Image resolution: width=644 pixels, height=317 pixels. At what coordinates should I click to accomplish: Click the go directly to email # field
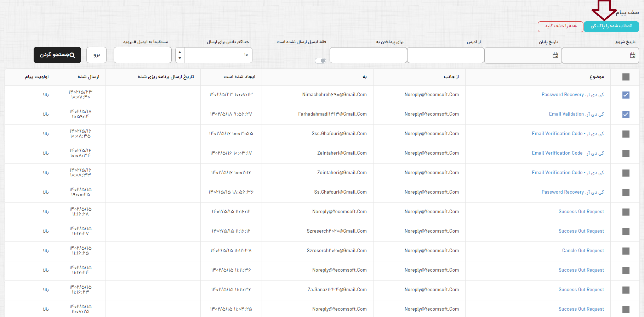(142, 55)
